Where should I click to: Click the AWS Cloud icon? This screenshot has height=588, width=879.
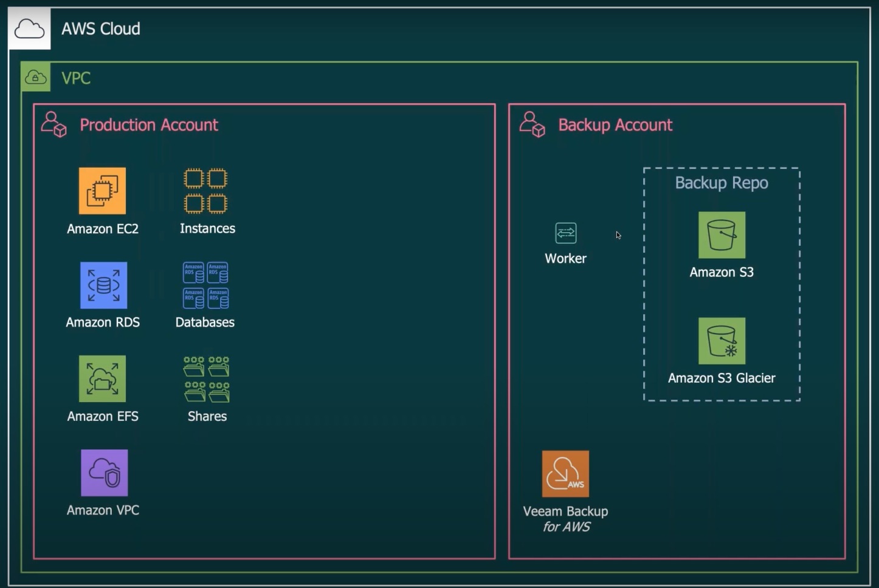click(29, 29)
